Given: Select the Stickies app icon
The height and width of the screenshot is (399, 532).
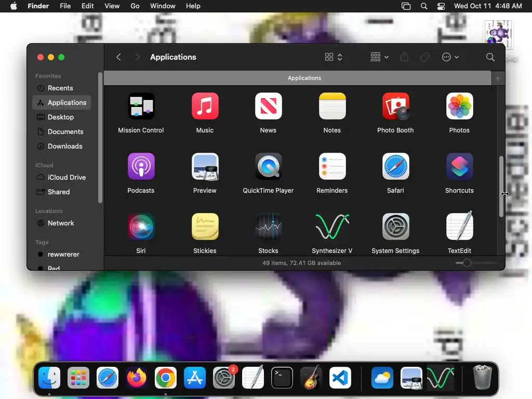Looking at the screenshot, I should [205, 227].
